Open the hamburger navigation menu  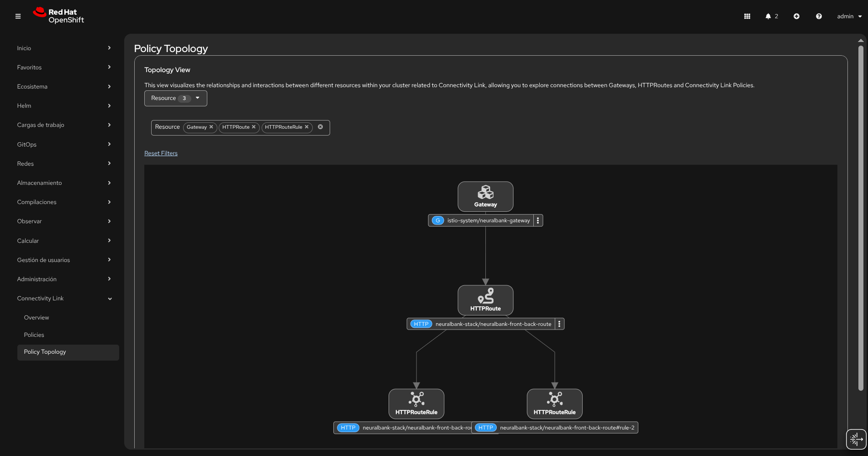coord(18,16)
